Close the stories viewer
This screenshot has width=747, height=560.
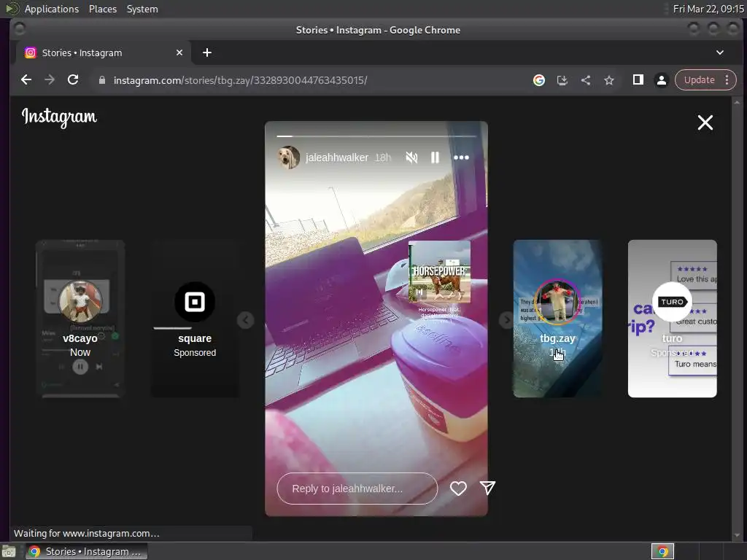coord(705,122)
